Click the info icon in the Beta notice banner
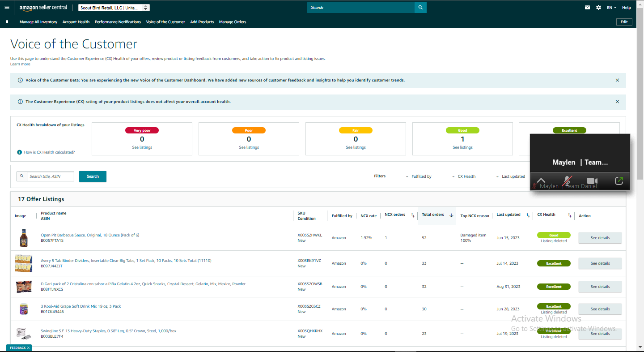Viewport: 644px width, 352px height. (x=20, y=80)
